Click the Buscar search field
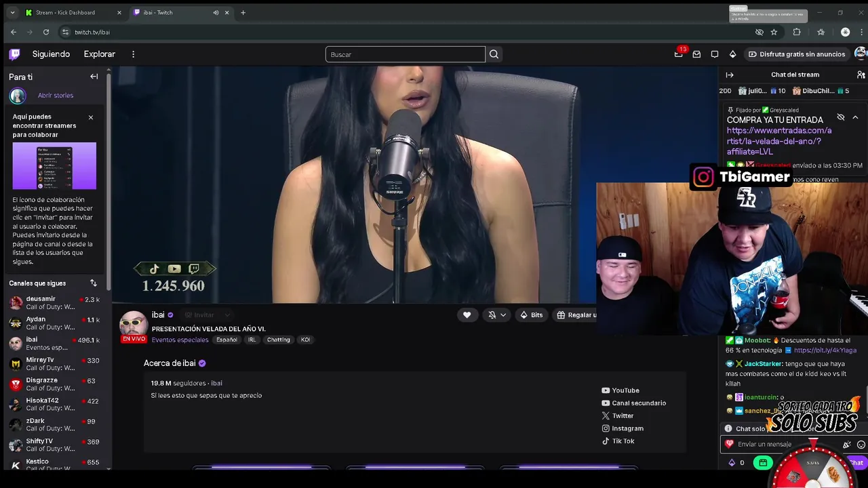The width and height of the screenshot is (868, 488). coord(406,54)
